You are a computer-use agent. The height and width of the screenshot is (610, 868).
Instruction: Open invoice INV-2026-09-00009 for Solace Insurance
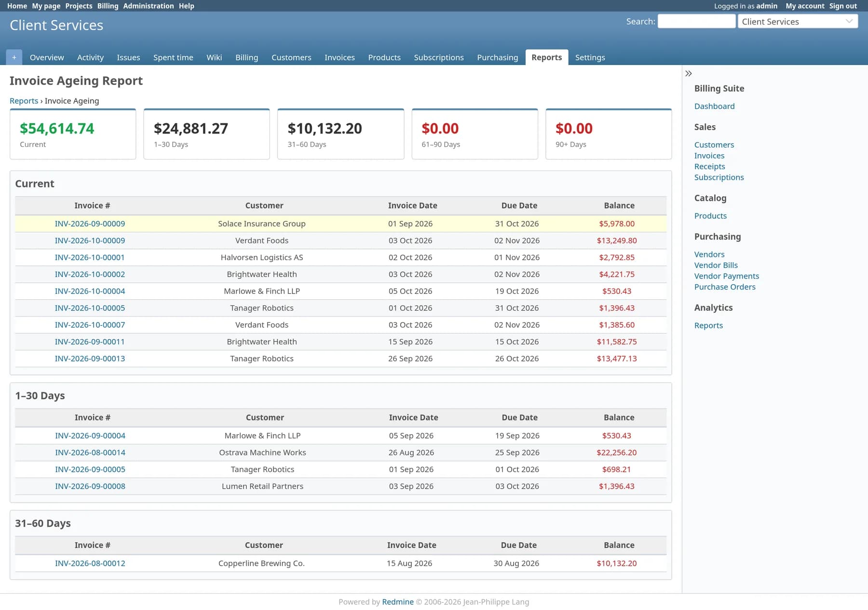point(90,224)
